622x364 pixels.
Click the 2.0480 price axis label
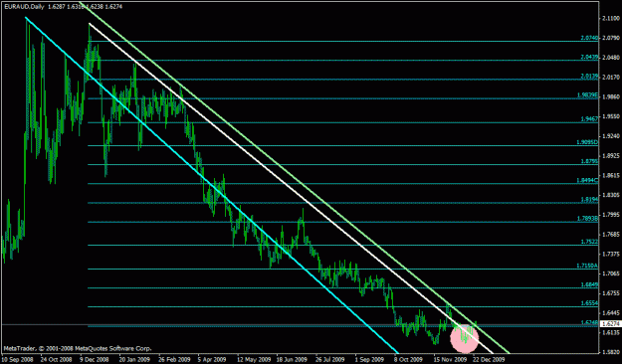pos(611,58)
